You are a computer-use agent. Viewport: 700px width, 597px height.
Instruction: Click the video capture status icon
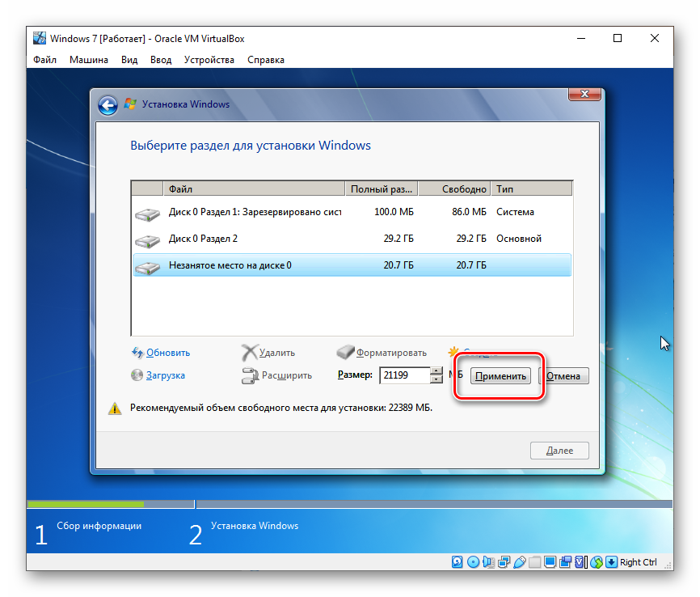[566, 561]
